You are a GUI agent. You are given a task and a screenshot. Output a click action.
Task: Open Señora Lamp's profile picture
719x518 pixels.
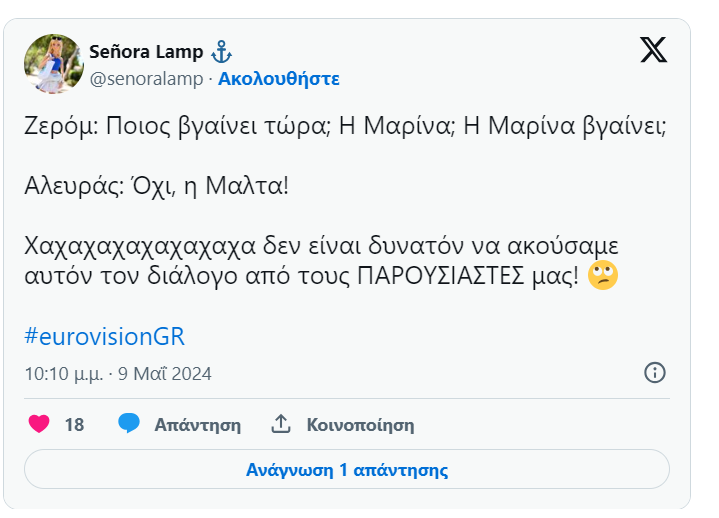point(53,63)
